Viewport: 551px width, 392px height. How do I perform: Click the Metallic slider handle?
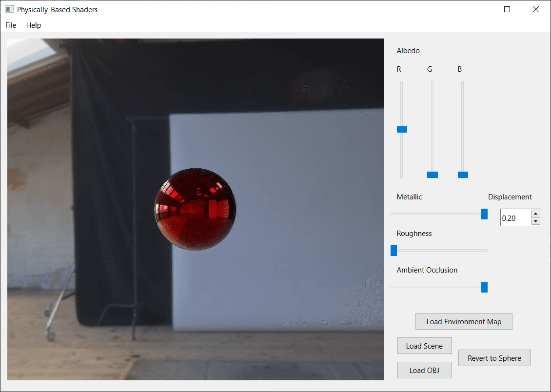(x=484, y=214)
